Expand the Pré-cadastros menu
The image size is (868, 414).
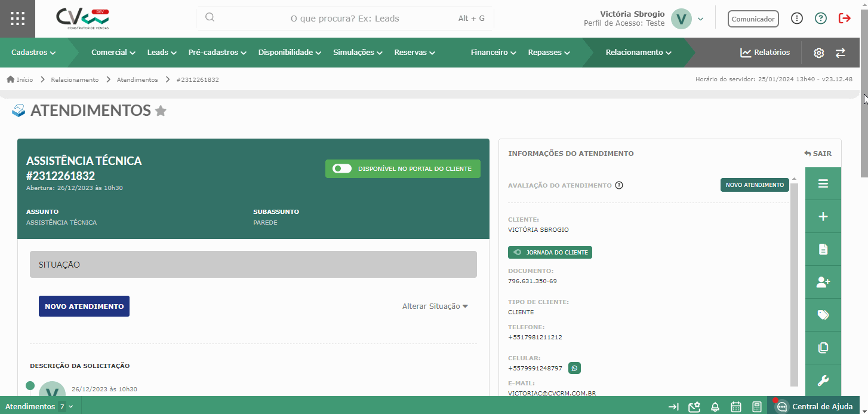tap(217, 53)
